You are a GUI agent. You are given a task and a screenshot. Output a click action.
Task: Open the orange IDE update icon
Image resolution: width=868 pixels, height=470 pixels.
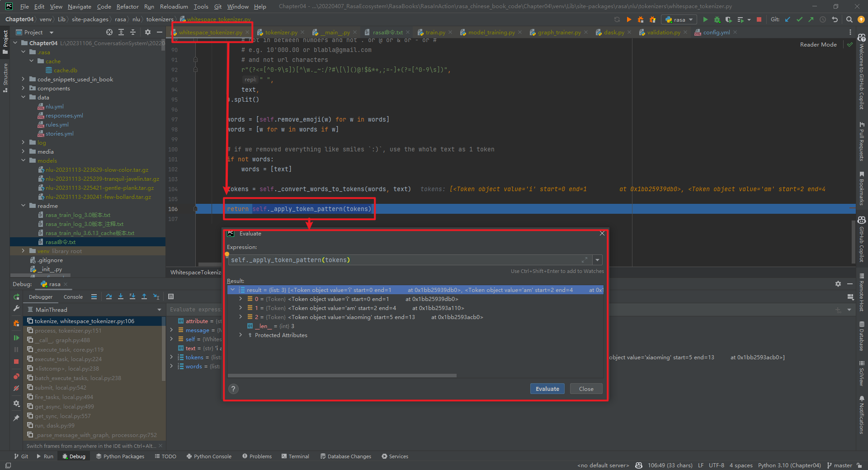861,19
